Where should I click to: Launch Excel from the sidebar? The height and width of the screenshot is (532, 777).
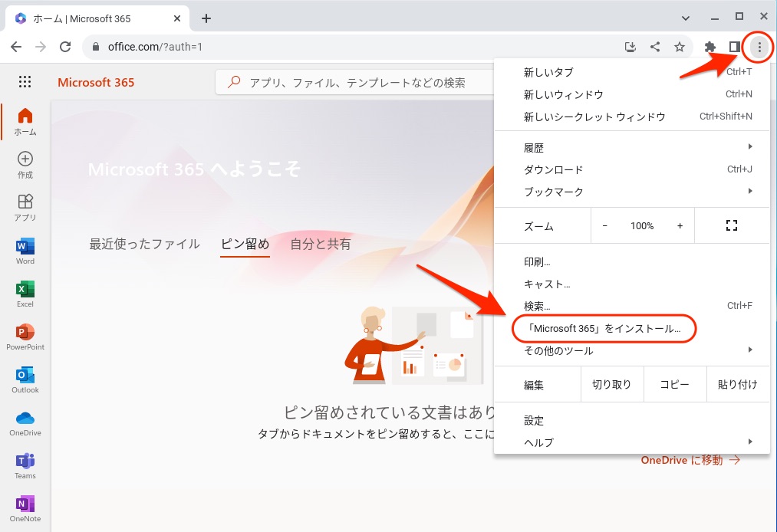click(25, 294)
